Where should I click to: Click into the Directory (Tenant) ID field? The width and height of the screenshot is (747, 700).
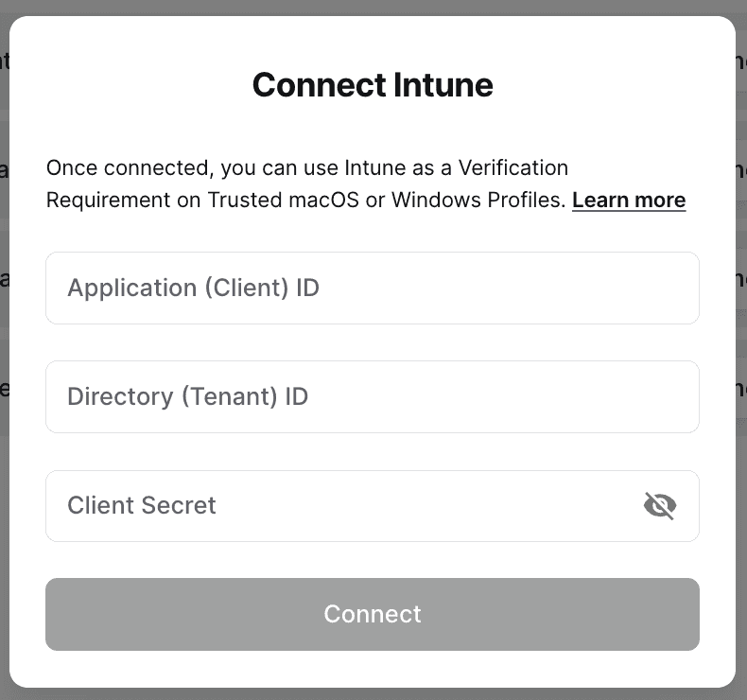pyautogui.click(x=373, y=396)
